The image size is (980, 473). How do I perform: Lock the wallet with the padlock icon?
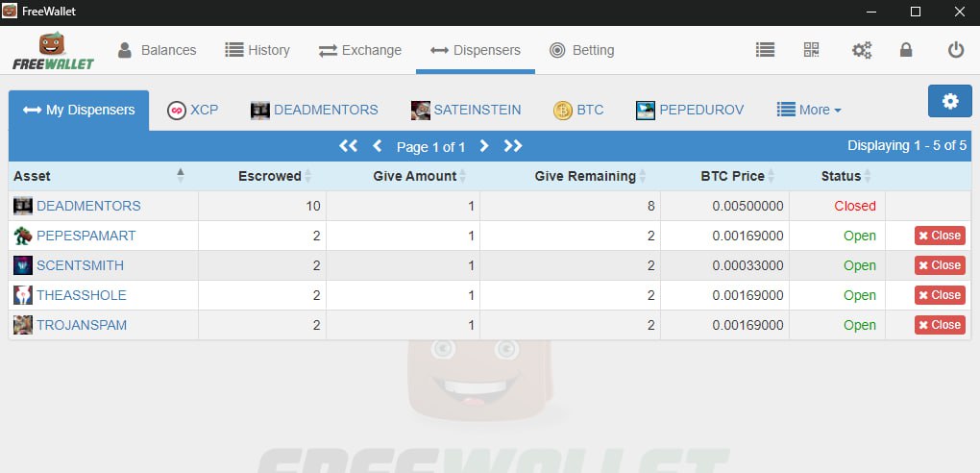coord(906,50)
